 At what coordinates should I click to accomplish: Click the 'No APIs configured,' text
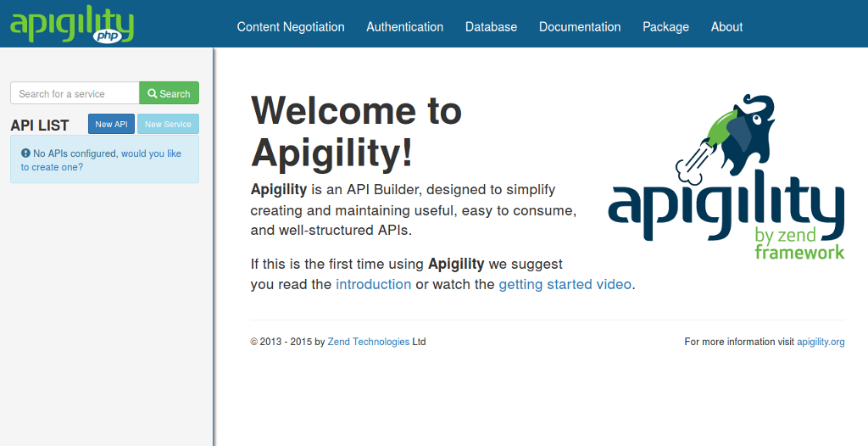[75, 153]
